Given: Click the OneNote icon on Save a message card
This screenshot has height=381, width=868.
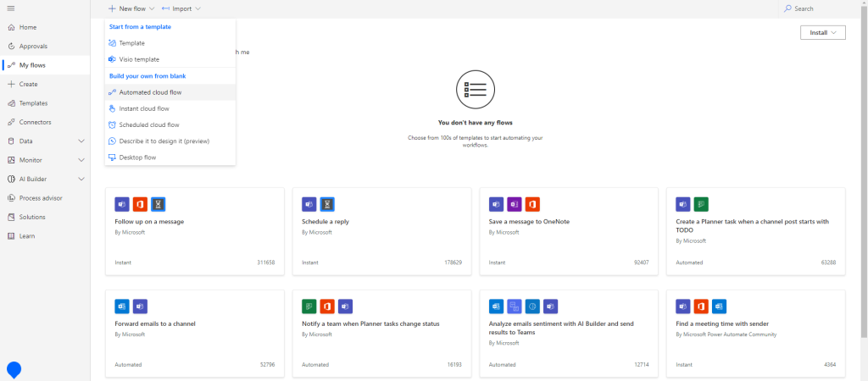Looking at the screenshot, I should [x=515, y=204].
